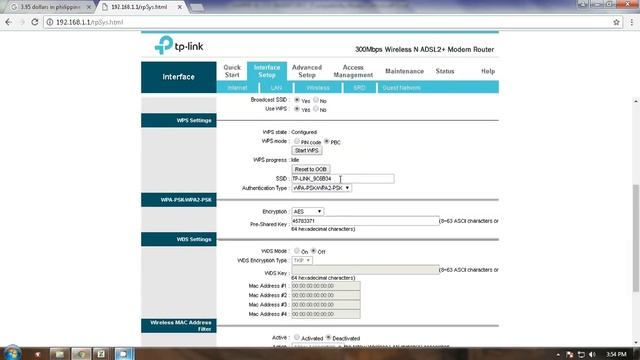Click the page vertical scrollbar thumb
The width and height of the screenshot is (640, 360).
[636, 238]
